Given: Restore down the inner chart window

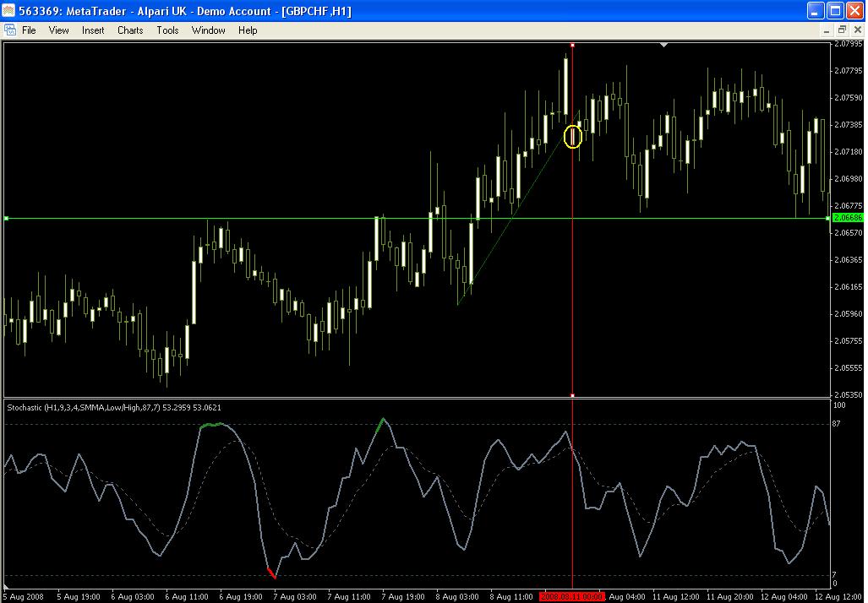Looking at the screenshot, I should click(842, 30).
